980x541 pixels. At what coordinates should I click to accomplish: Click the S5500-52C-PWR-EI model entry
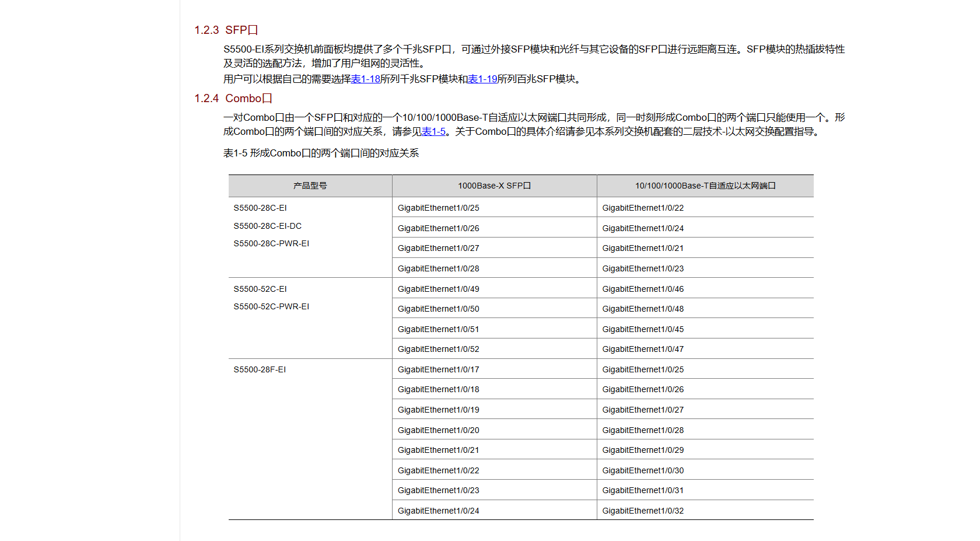271,306
